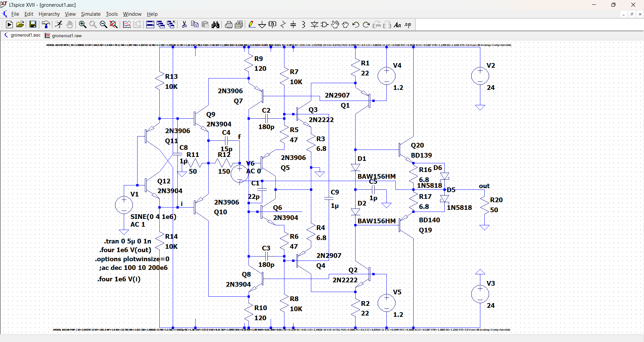Open the Simulate menu
The width and height of the screenshot is (644, 342).
pos(91,14)
